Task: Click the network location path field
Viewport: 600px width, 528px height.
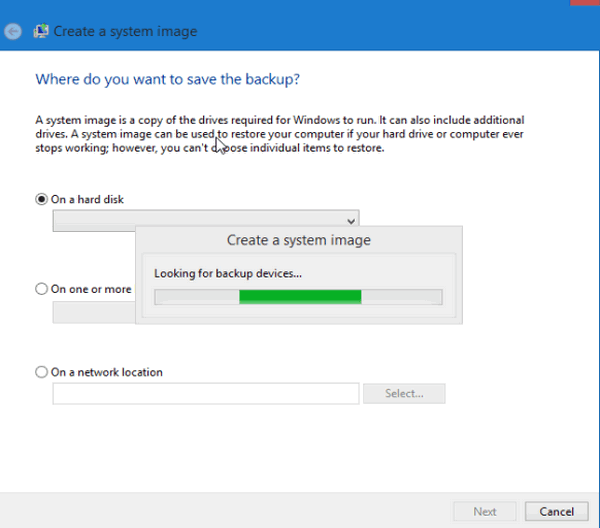Action: pos(206,393)
